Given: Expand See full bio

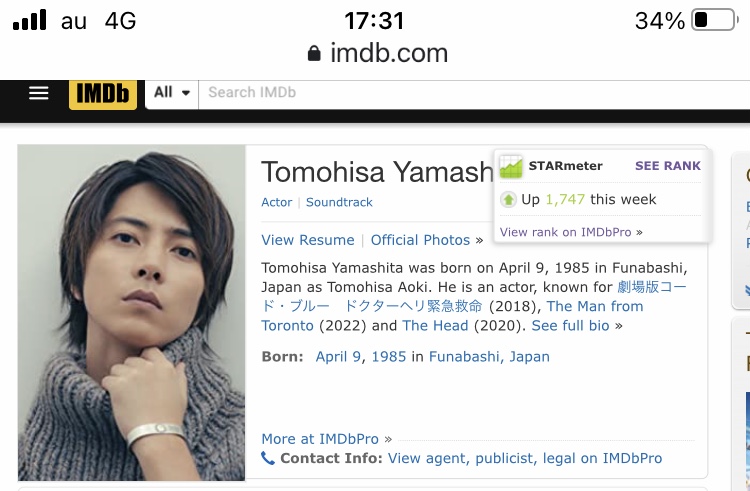Looking at the screenshot, I should pyautogui.click(x=571, y=326).
